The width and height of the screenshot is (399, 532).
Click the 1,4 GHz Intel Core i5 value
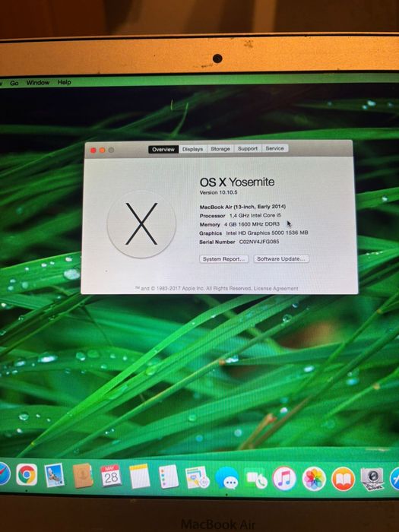(x=255, y=215)
